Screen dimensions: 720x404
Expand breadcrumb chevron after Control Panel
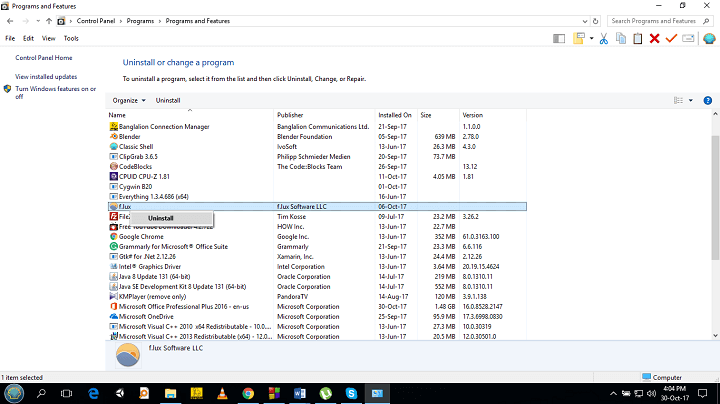click(x=121, y=21)
